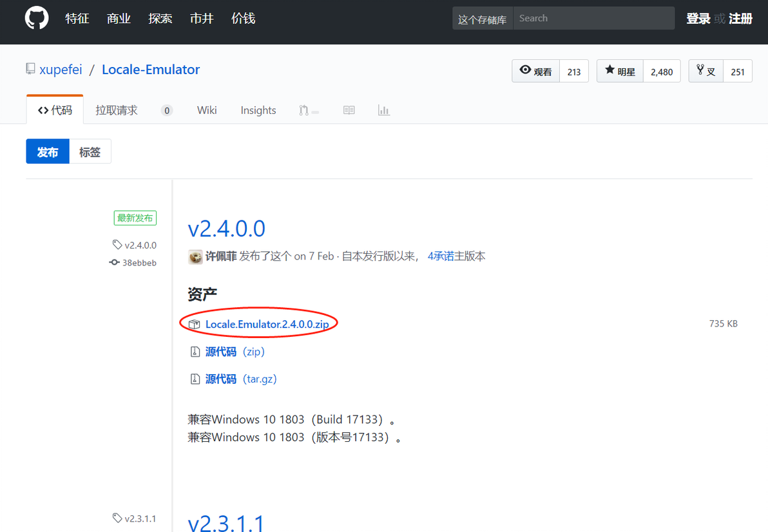Focus the Search input field
This screenshot has width=768, height=532.
pos(593,18)
